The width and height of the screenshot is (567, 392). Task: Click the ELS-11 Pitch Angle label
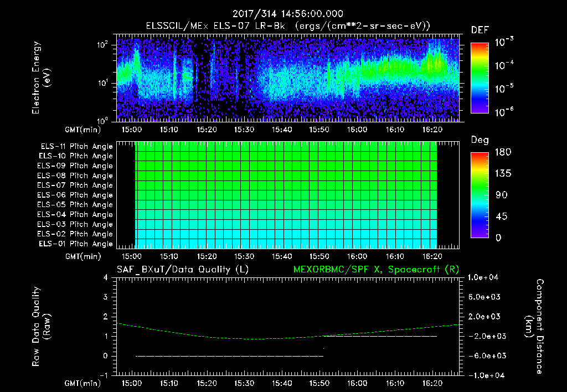[x=76, y=147]
